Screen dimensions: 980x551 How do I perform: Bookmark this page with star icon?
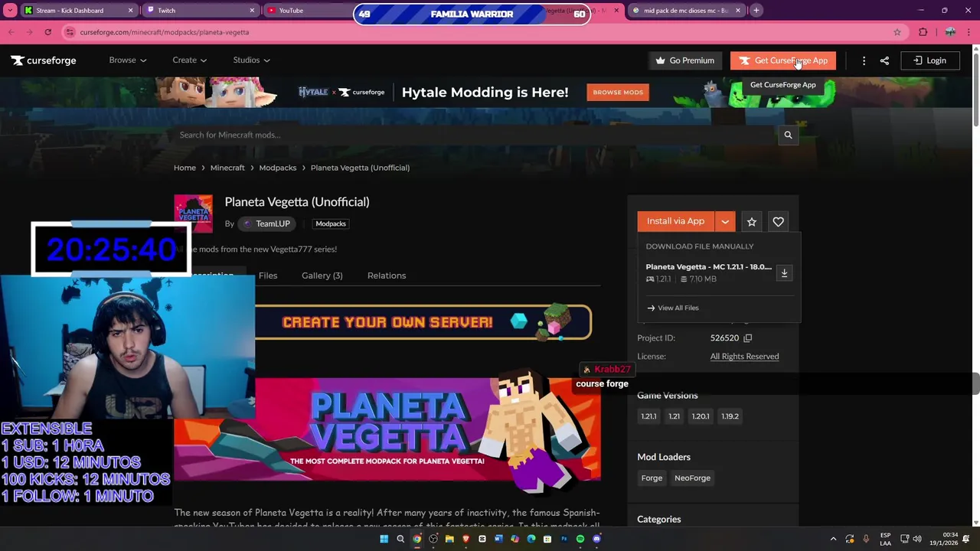897,32
